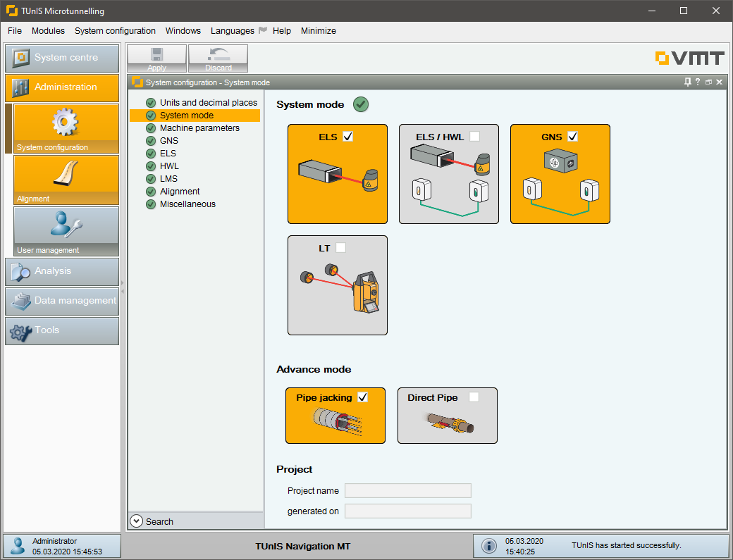The image size is (733, 560).
Task: Click the VMT logo
Action: (689, 58)
